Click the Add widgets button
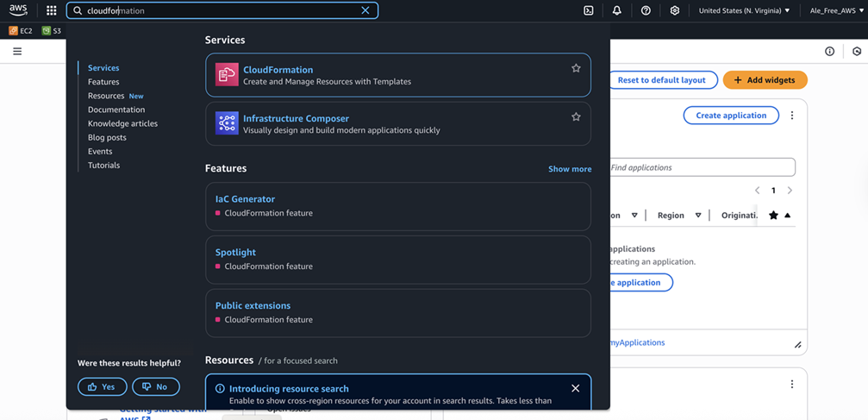The width and height of the screenshot is (868, 420). (x=765, y=80)
